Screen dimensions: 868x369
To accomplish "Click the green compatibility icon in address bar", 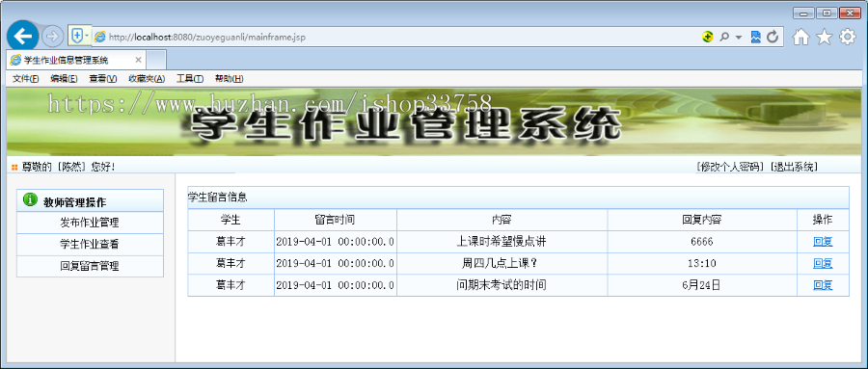I will point(707,37).
